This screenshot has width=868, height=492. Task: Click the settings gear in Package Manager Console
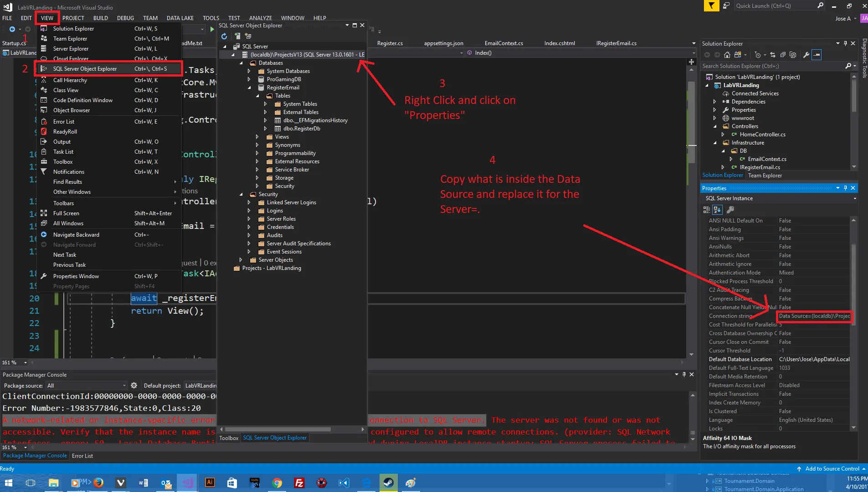point(134,385)
